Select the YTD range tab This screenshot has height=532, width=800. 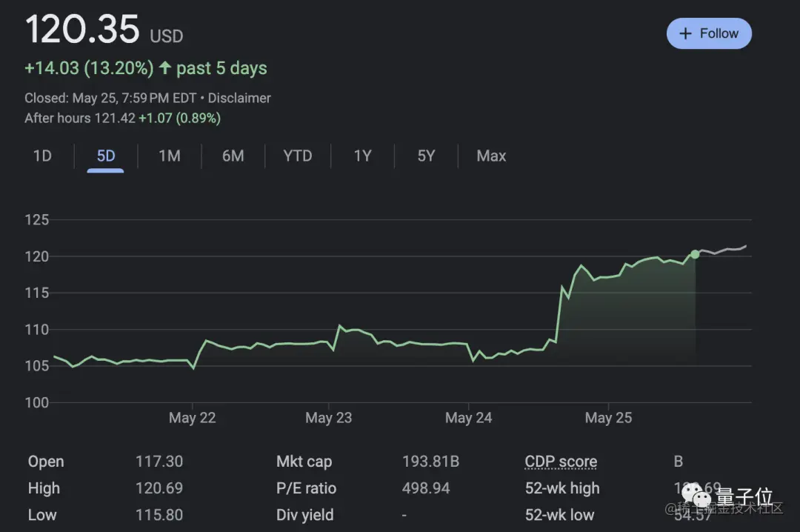[298, 156]
